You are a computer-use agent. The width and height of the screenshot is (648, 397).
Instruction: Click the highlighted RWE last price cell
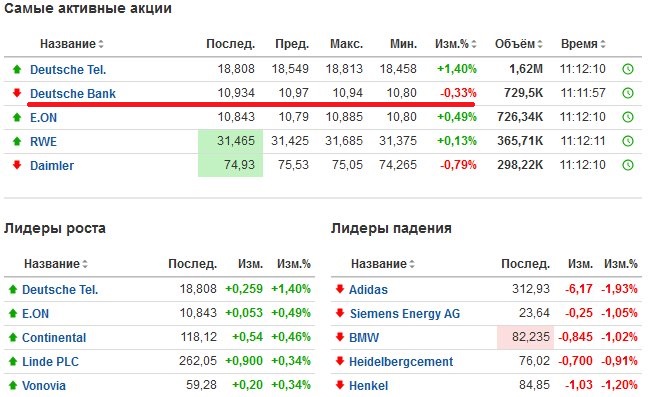click(231, 141)
